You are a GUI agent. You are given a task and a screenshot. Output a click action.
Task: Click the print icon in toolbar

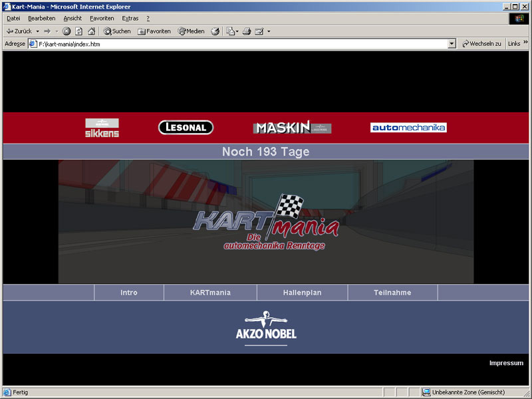pos(247,31)
